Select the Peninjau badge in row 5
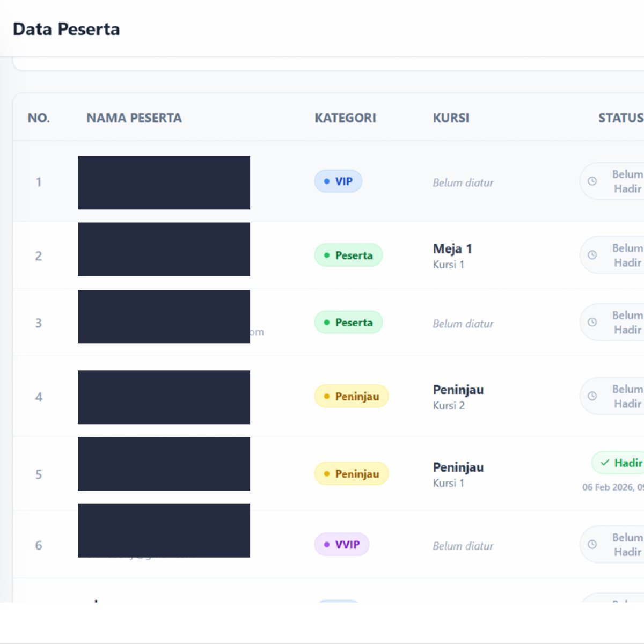Screen dimensions: 644x644 (352, 474)
